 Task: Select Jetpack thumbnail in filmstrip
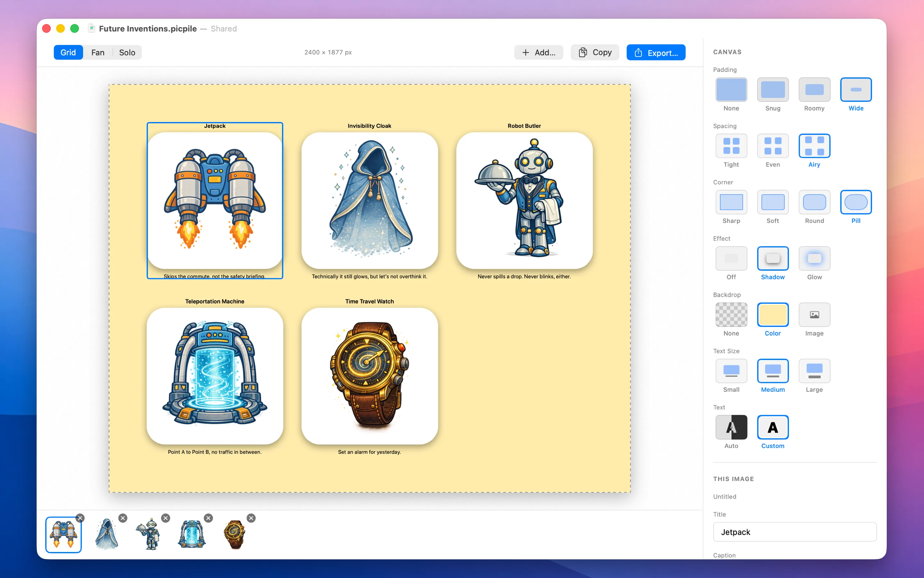(64, 535)
